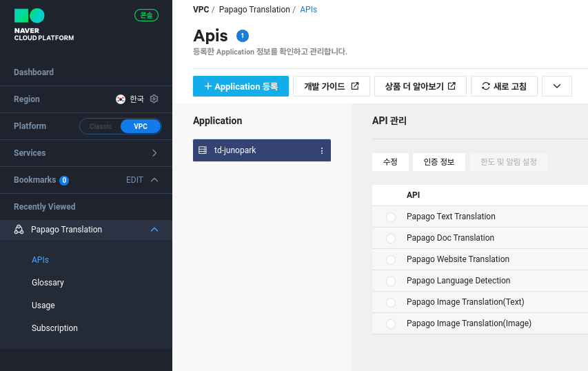Open the Dashboard sidebar item
Viewport: 588px width, 371px height.
(x=34, y=72)
